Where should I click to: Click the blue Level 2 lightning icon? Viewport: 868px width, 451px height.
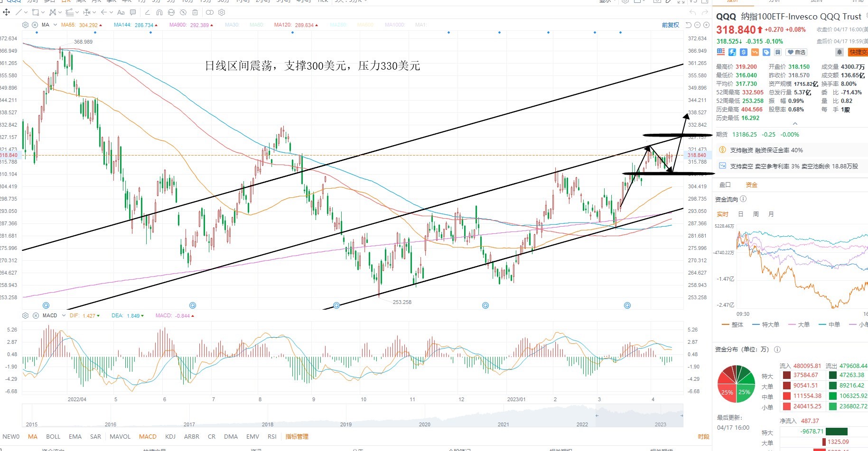pos(732,52)
